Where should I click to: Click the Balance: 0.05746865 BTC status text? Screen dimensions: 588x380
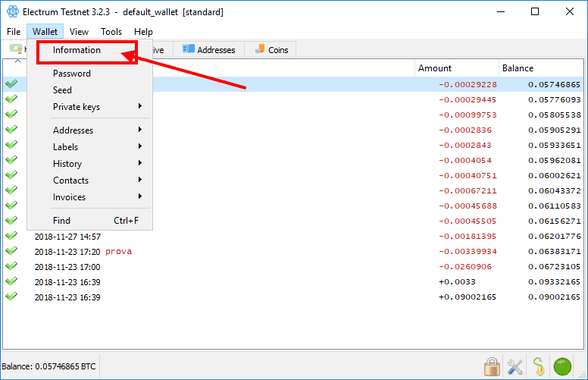[x=48, y=366]
